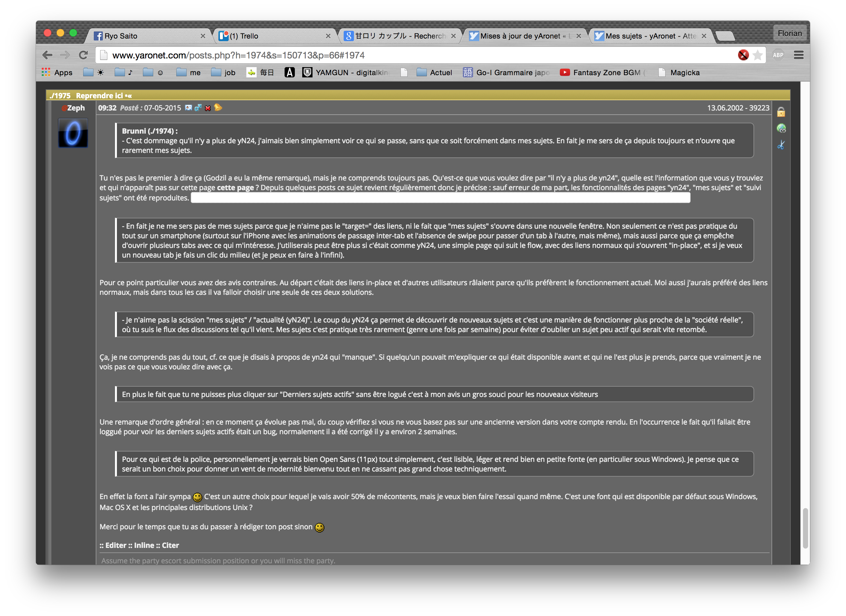Viewport: 846px width, 616px height.
Task: Click the 'Editer' link under the post
Action: point(116,545)
